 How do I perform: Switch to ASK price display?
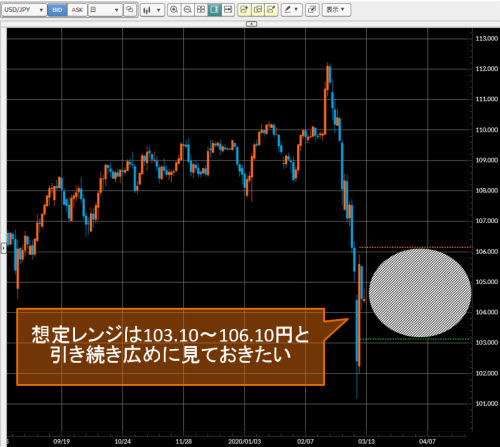77,10
